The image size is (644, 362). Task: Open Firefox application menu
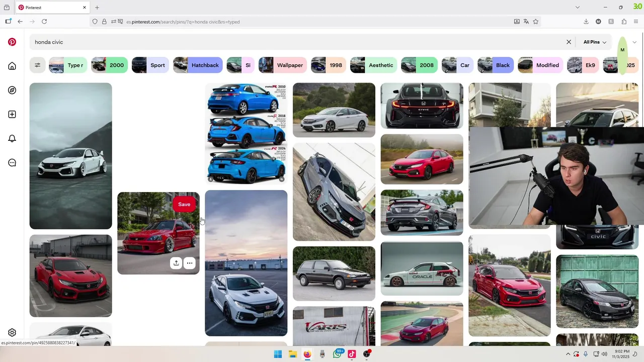click(x=636, y=22)
